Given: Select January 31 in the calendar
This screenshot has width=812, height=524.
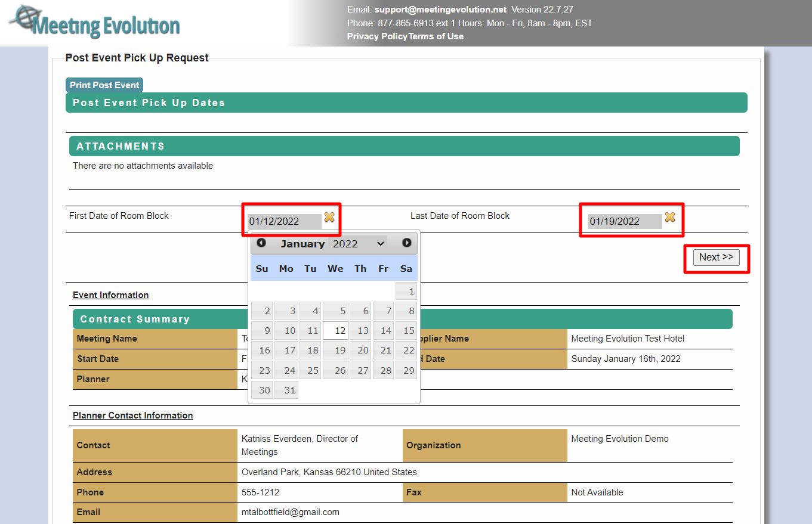Looking at the screenshot, I should pos(286,390).
